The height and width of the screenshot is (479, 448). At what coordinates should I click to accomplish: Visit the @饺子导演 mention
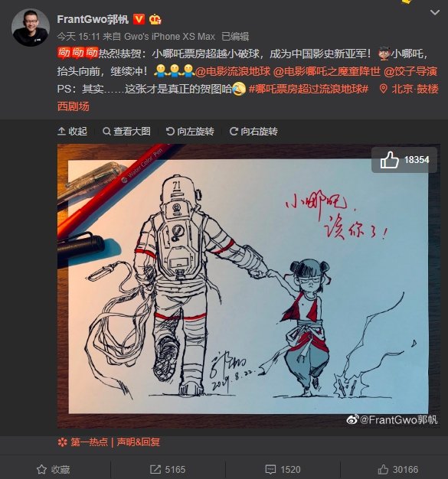click(410, 71)
